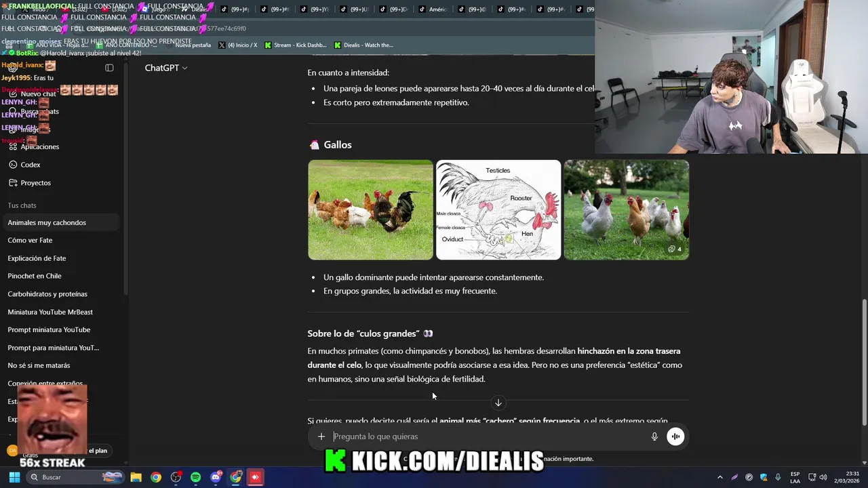The width and height of the screenshot is (868, 488).
Task: Click the taskbar Buscar search box
Action: (75, 477)
